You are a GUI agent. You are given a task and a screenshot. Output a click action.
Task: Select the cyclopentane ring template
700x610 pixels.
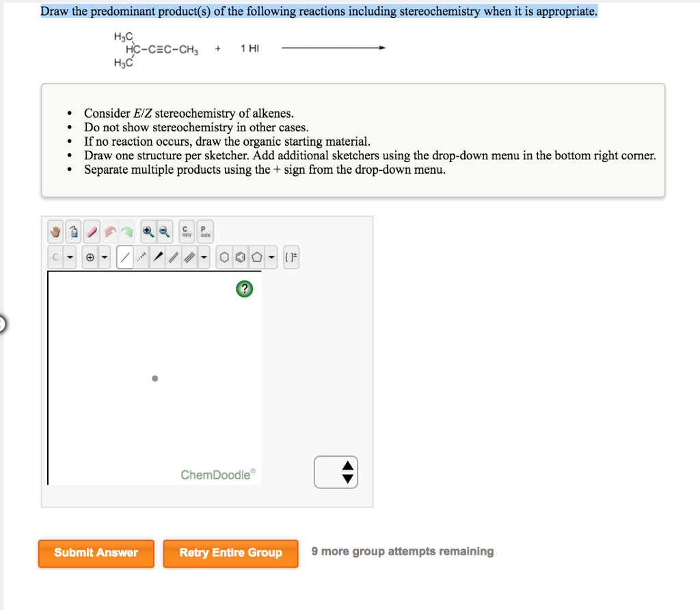click(255, 257)
